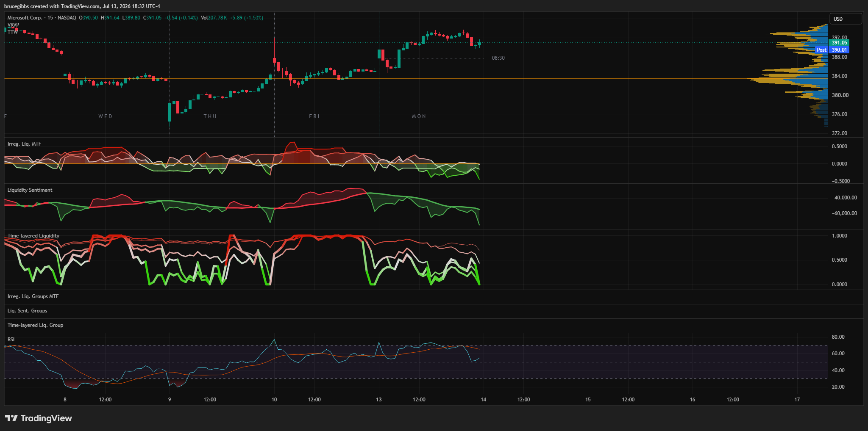Click the low value L389.80
This screenshot has height=431, width=868.
pyautogui.click(x=131, y=18)
